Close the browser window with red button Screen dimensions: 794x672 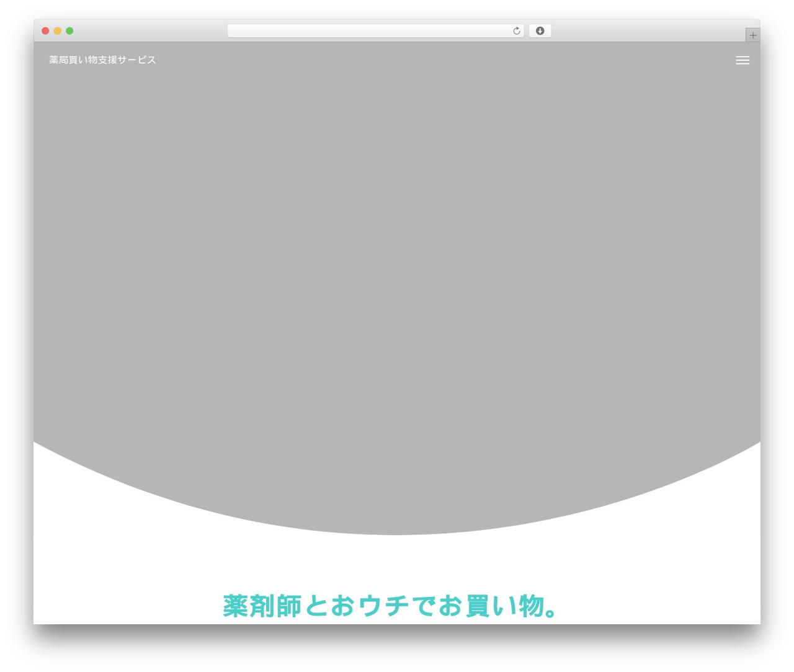tap(45, 31)
